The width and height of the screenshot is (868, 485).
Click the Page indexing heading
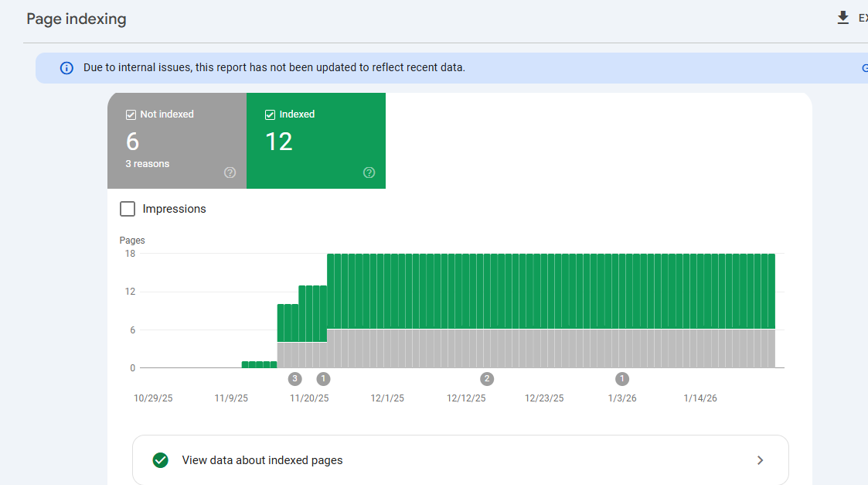(77, 19)
